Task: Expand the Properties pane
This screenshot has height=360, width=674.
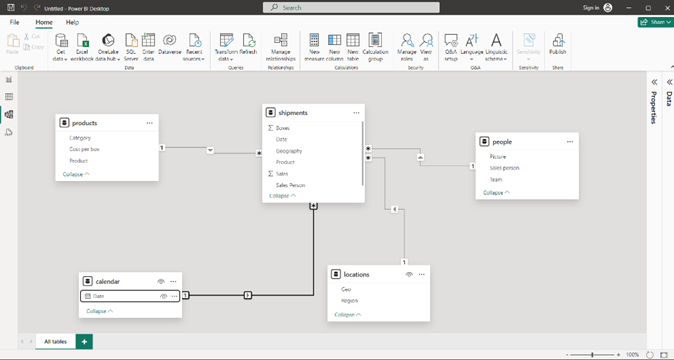Action: 654,82
